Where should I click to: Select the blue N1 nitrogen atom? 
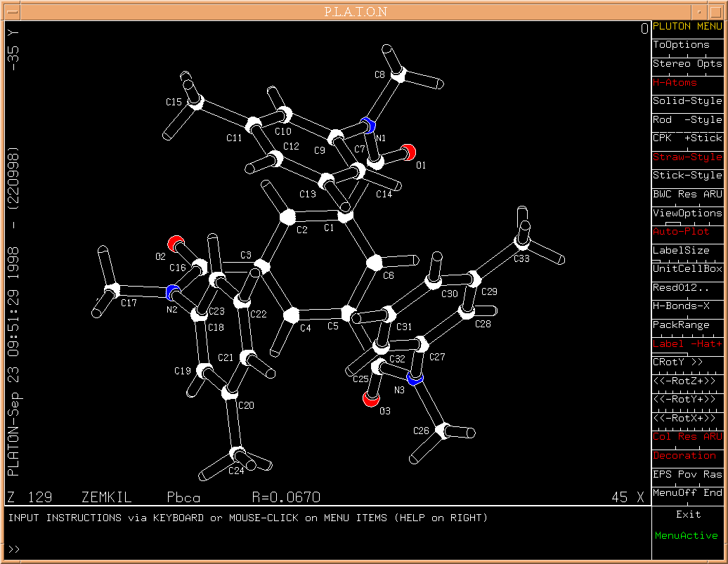tap(365, 125)
